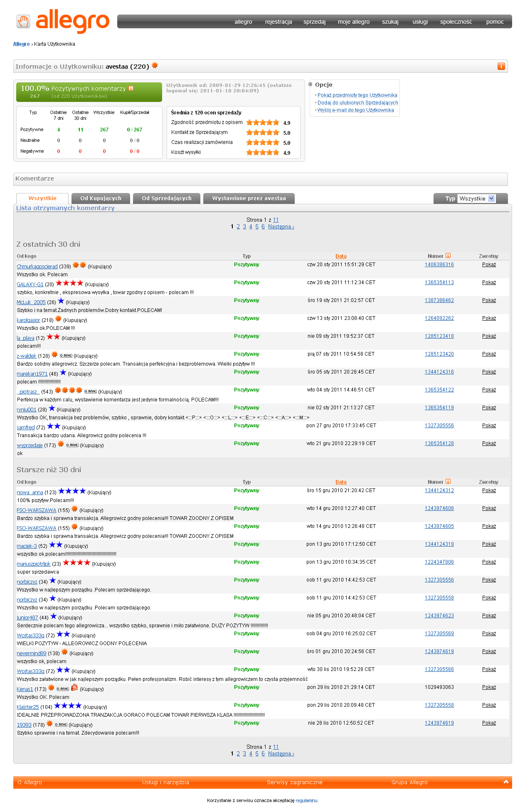Select the Wszystkie comments tab
This screenshot has height=812, width=525.
42,198
